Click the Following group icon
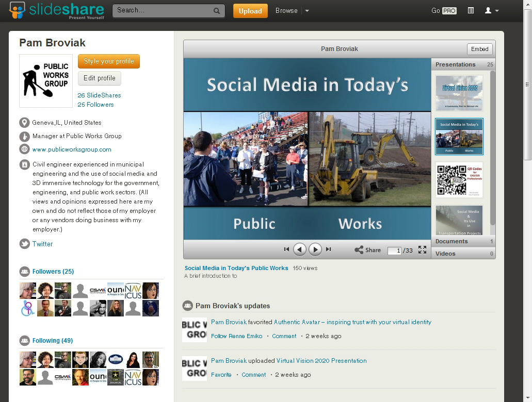Image resolution: width=532 pixels, height=402 pixels. [x=24, y=340]
